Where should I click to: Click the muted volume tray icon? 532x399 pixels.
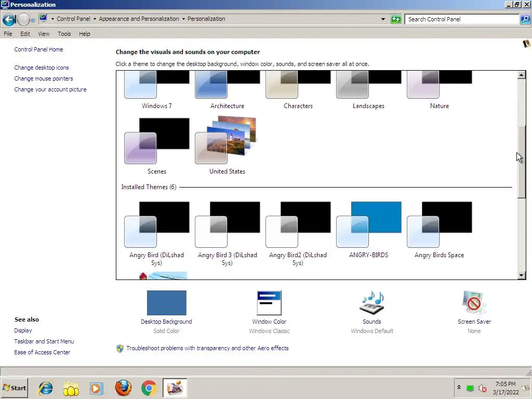click(482, 388)
